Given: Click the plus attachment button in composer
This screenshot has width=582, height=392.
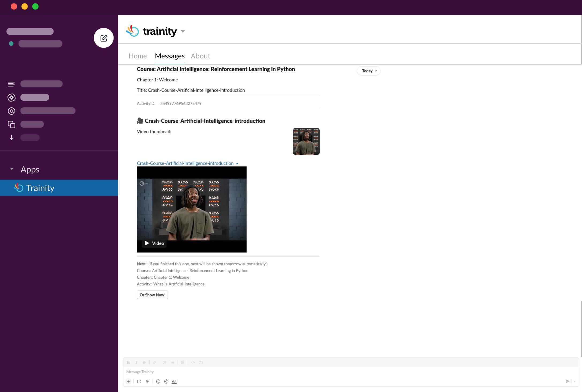Looking at the screenshot, I should [x=129, y=382].
